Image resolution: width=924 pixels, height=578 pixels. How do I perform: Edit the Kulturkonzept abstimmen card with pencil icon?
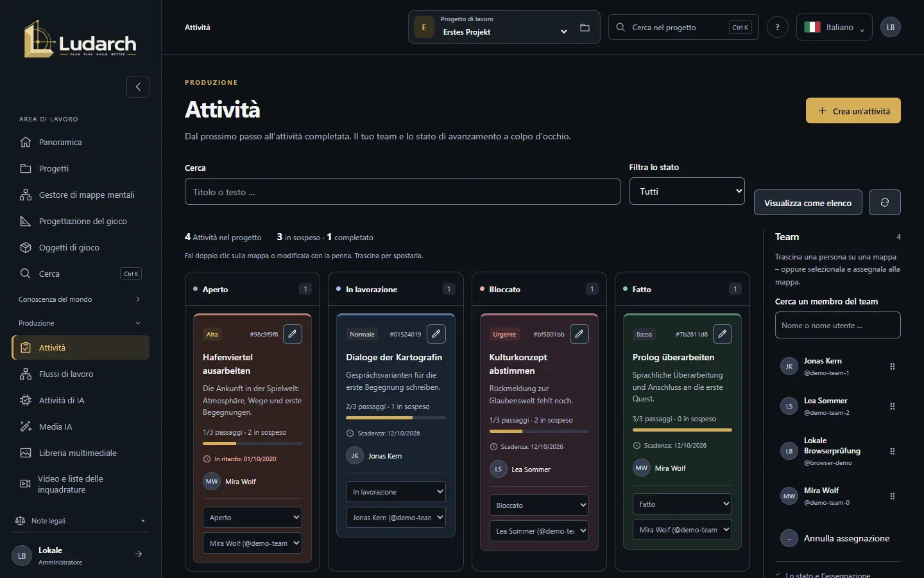[579, 334]
